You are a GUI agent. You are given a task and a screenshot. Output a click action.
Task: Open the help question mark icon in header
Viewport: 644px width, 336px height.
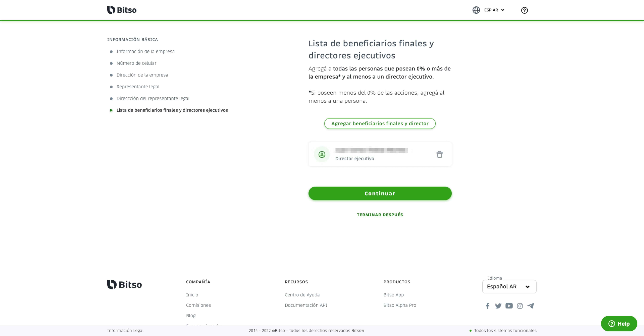click(x=524, y=10)
